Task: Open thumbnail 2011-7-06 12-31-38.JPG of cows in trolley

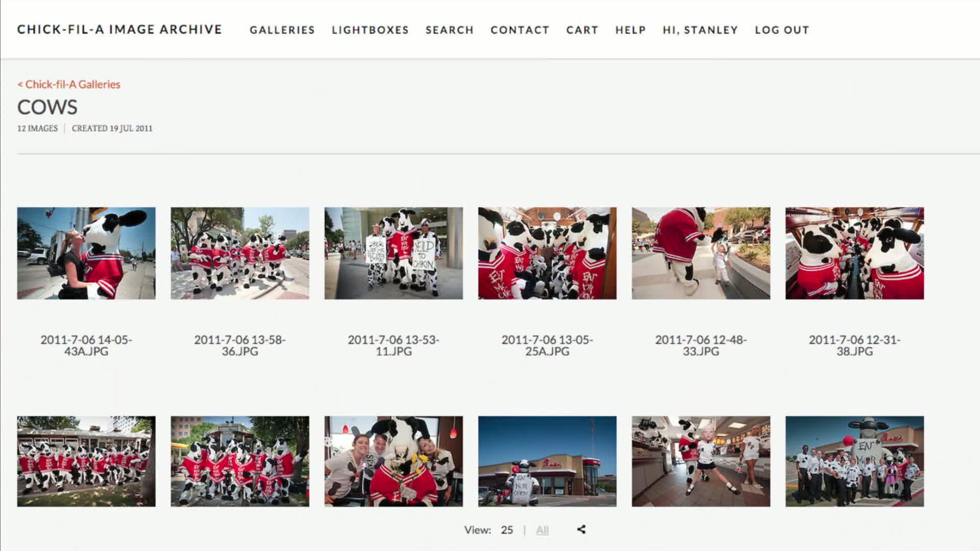Action: coord(854,253)
